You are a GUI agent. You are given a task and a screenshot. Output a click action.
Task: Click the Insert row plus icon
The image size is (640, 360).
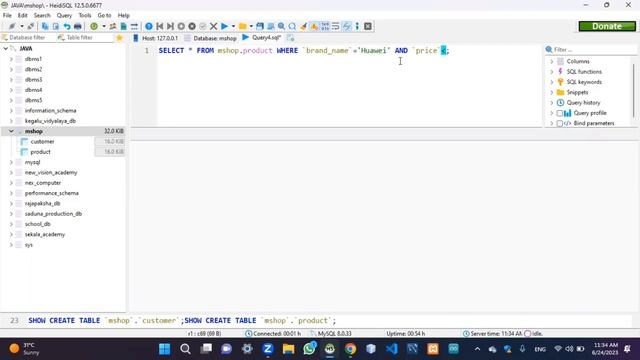[181, 27]
